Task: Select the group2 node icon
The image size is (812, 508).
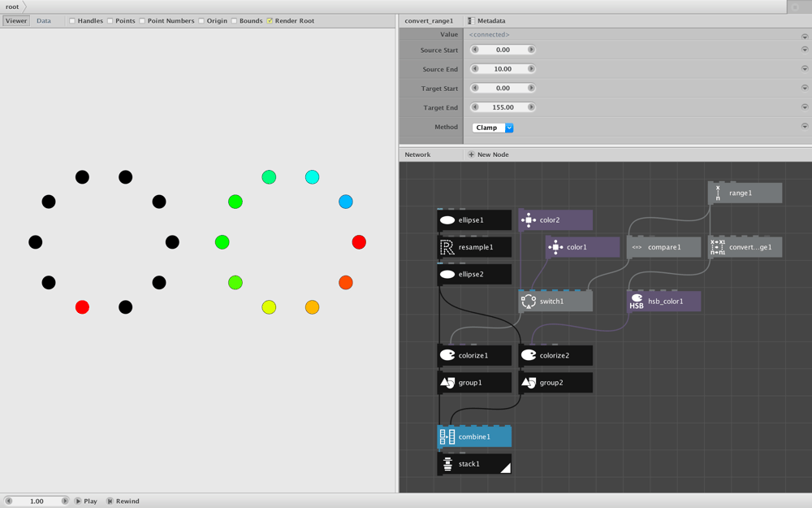Action: [529, 383]
